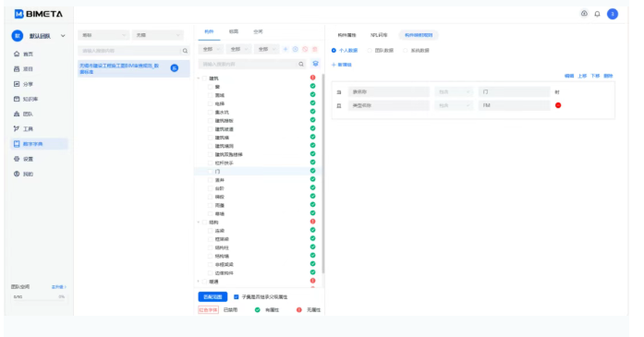Click the 上移 move up link
Viewport: 644px width, 337px height.
582,76
